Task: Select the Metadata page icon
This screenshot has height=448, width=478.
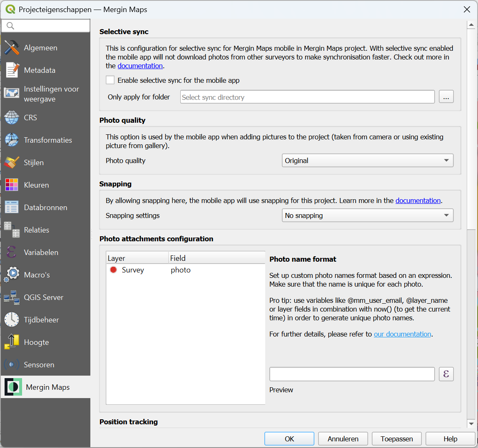Action: 12,70
